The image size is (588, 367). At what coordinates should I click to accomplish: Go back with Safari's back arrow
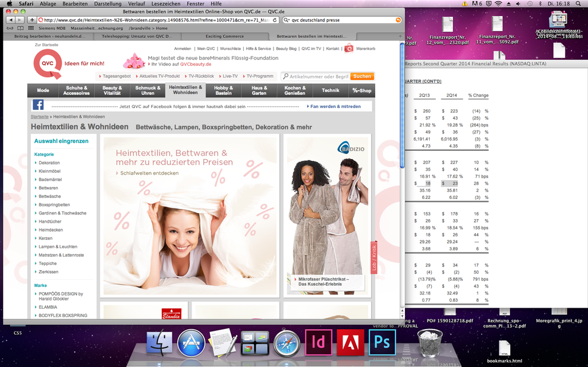coord(11,20)
